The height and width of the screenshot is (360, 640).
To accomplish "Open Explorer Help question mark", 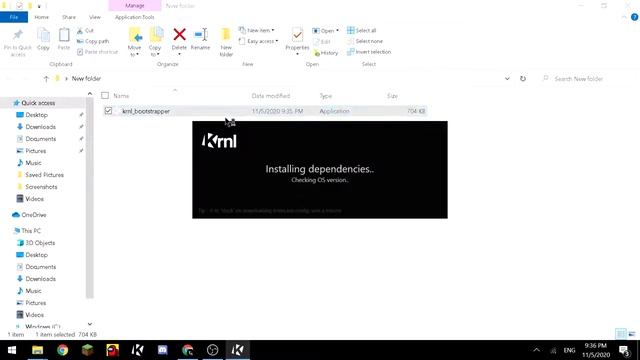I will pos(634,17).
